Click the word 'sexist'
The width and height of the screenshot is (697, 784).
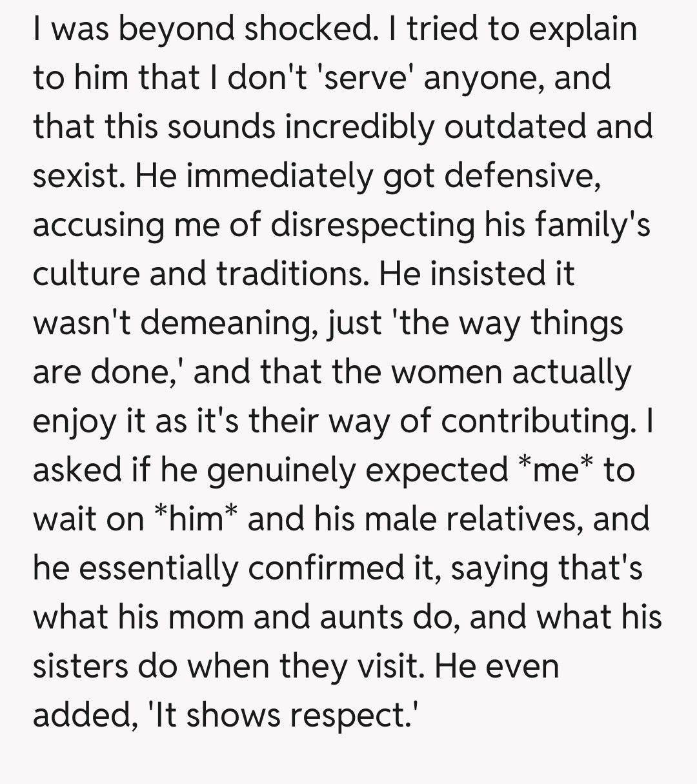(76, 176)
